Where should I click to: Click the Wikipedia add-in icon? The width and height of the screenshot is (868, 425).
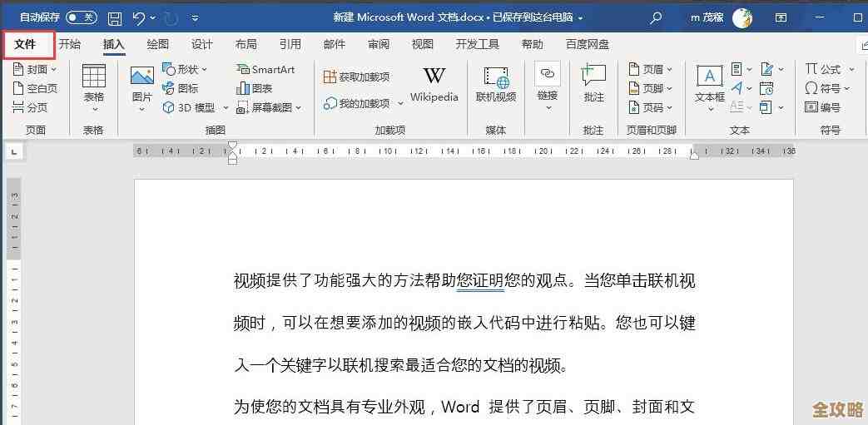tap(434, 77)
